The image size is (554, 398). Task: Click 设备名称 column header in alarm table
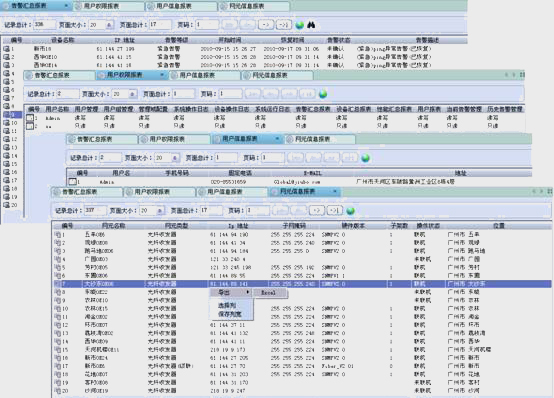pyautogui.click(x=63, y=40)
